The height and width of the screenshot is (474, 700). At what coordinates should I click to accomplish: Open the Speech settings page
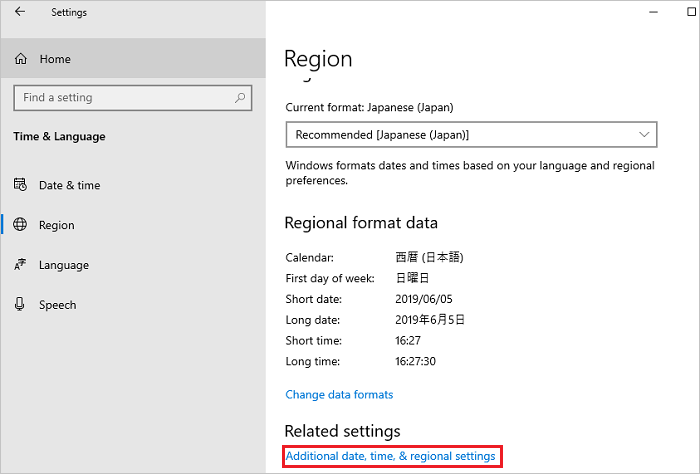click(133, 304)
